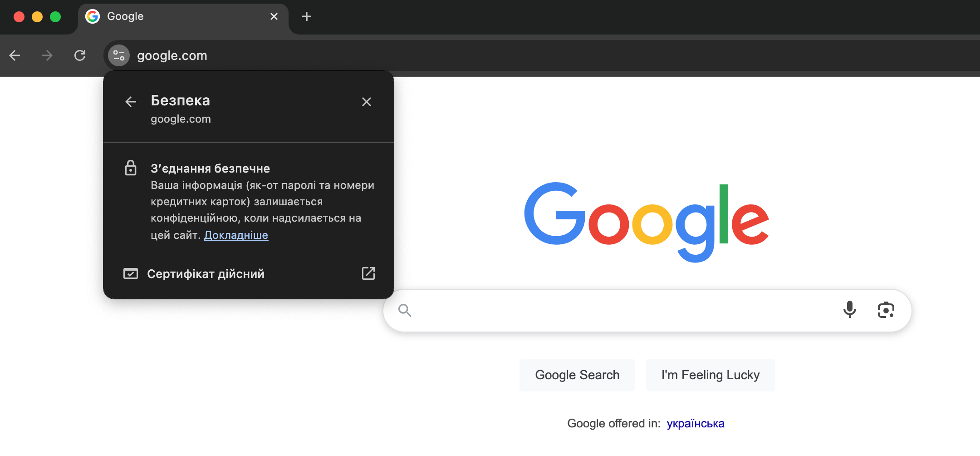Start voice search with microphone

point(849,310)
